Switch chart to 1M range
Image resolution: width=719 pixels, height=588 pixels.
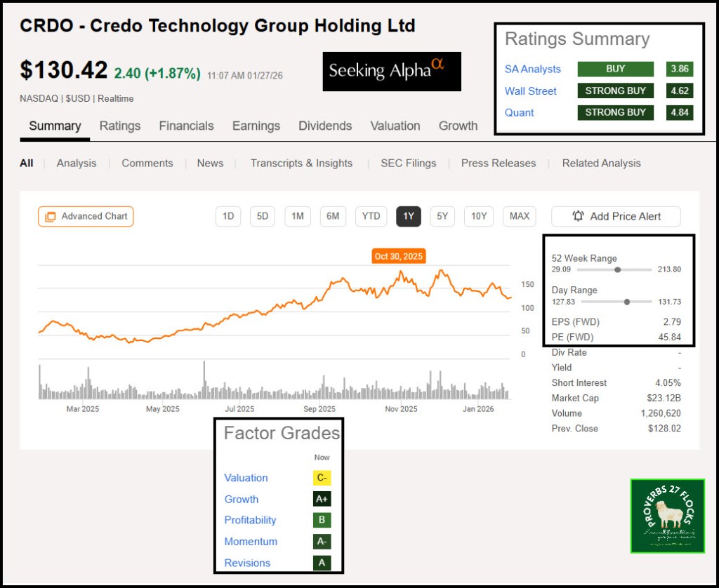click(298, 216)
